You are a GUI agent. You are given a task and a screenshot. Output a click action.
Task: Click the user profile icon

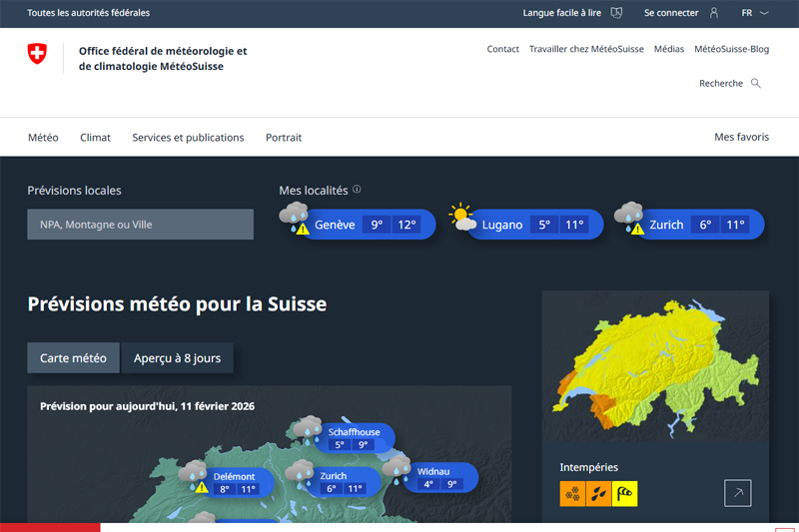pyautogui.click(x=713, y=13)
